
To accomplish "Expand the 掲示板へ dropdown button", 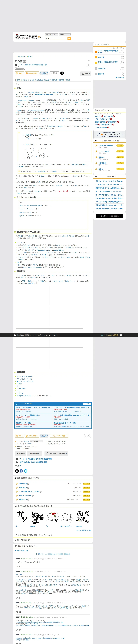I will (x=54, y=73).
